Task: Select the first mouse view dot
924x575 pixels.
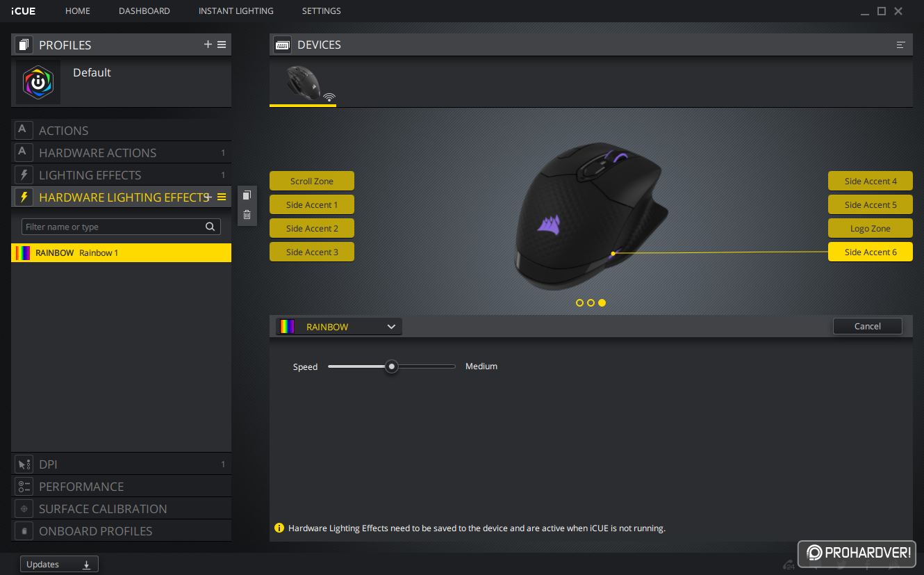Action: pos(579,302)
